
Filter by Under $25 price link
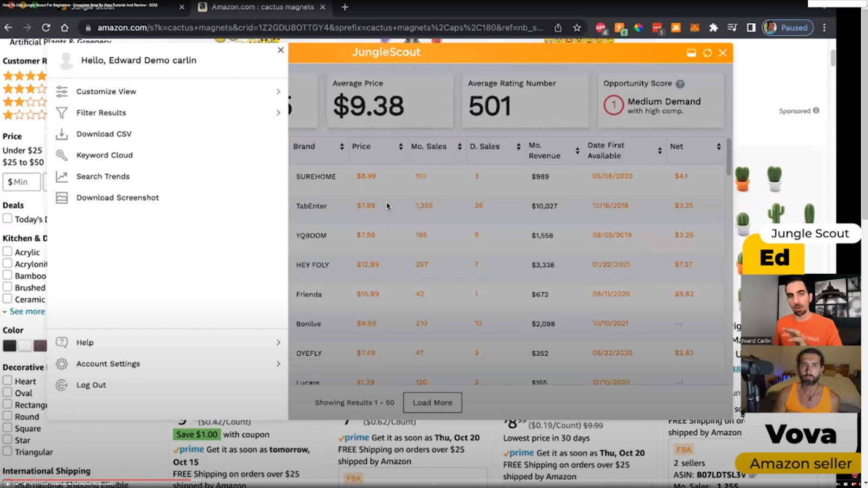pos(22,150)
